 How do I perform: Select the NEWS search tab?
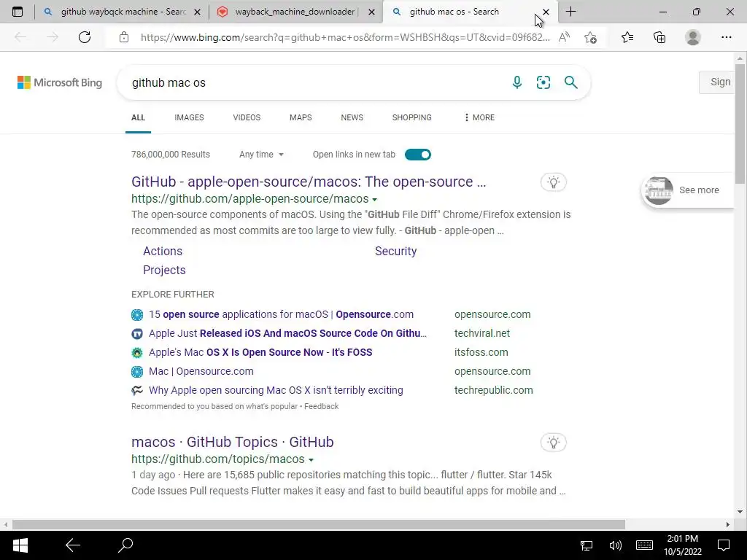tap(352, 117)
